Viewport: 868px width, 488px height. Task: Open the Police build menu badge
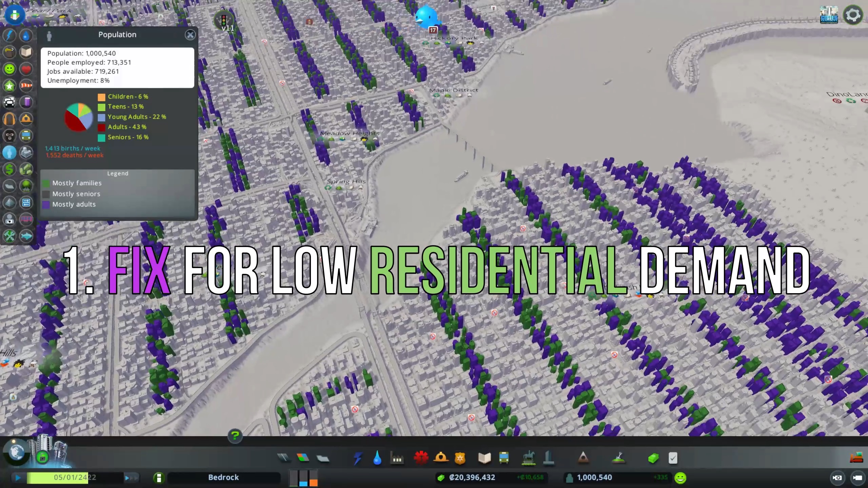[460, 458]
